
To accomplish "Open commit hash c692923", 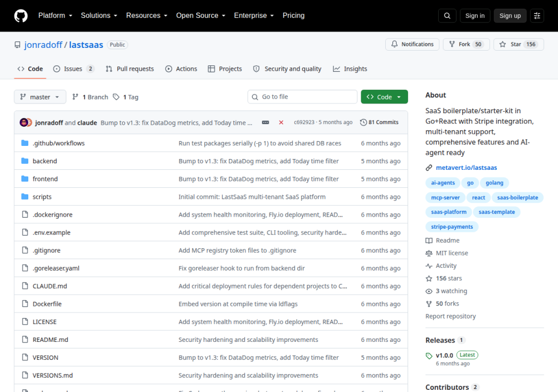I will point(304,122).
